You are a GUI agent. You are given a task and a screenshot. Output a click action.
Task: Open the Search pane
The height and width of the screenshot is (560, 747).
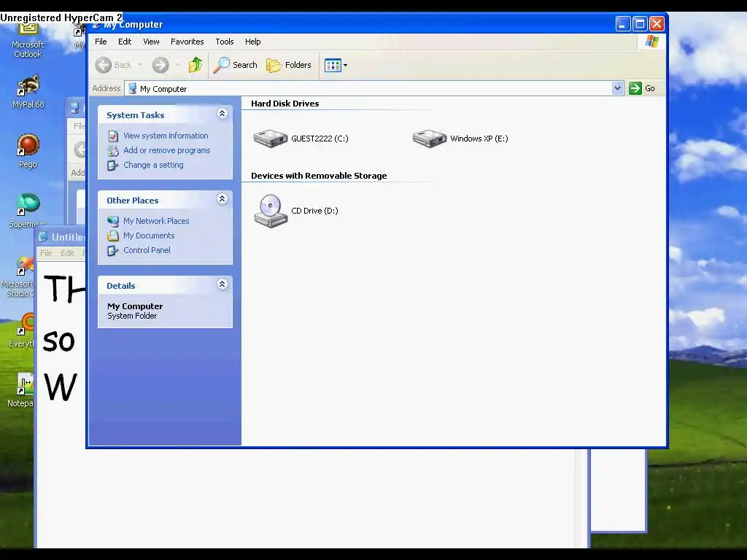[236, 65]
